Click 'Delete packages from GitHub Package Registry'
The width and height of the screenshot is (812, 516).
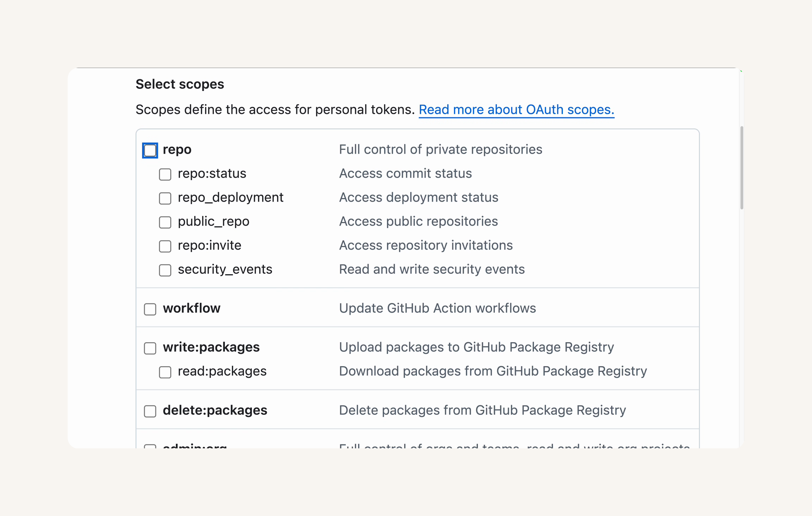(x=482, y=410)
